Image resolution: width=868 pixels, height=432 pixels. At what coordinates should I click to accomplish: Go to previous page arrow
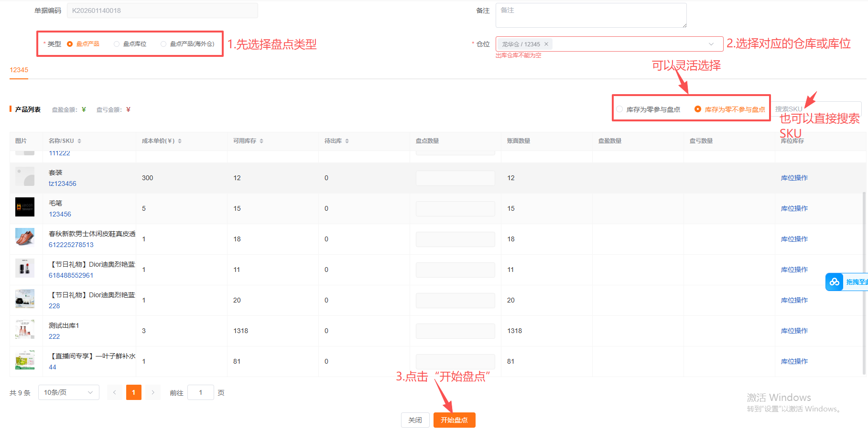tap(115, 392)
